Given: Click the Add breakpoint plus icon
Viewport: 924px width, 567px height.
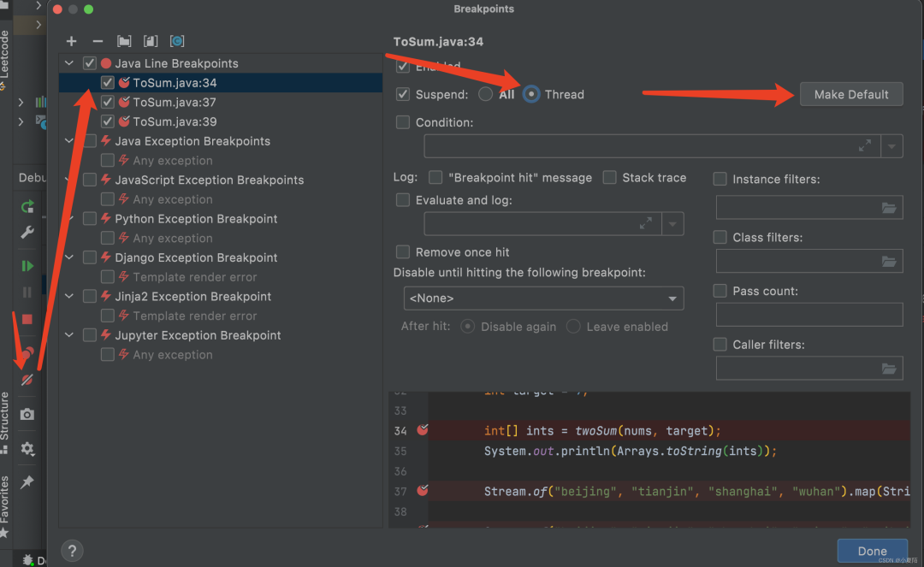Looking at the screenshot, I should (x=72, y=41).
